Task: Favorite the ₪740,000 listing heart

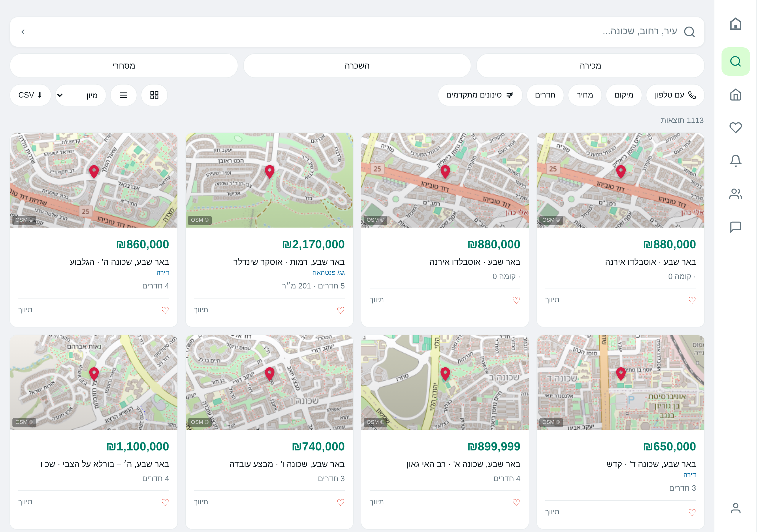Action: pyautogui.click(x=341, y=502)
